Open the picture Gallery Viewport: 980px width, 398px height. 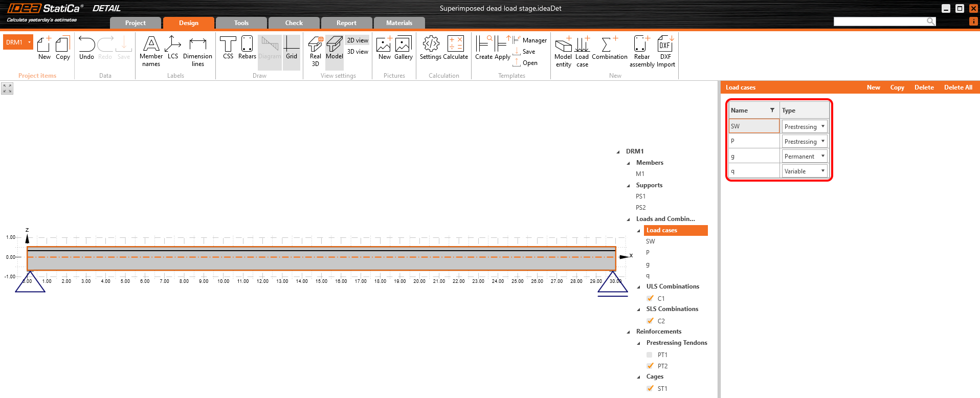(x=403, y=48)
